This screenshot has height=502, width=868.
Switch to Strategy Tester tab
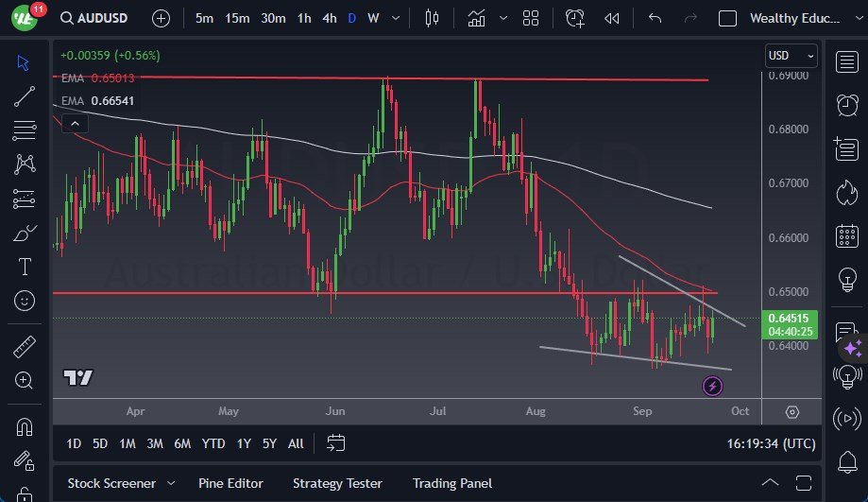tap(337, 483)
